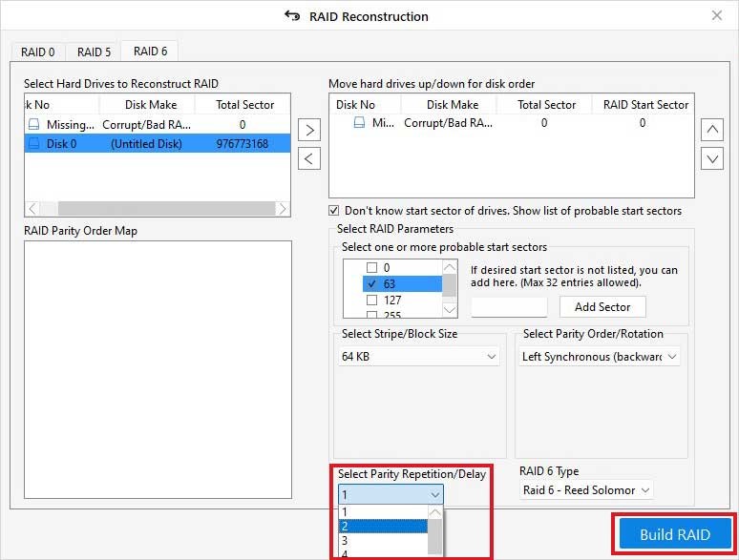Click start sector list down scroll arrow
The width and height of the screenshot is (739, 560).
coord(450,310)
